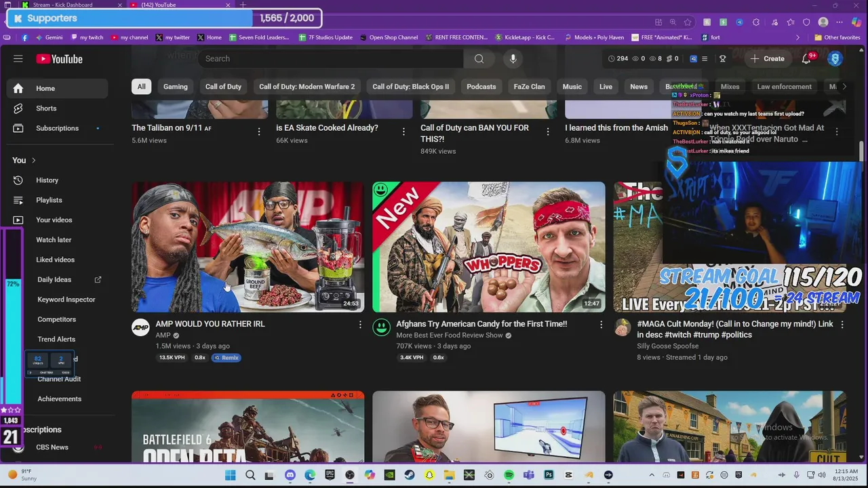Go to the YouTube logo home link
The height and width of the screenshot is (488, 868).
(x=59, y=59)
